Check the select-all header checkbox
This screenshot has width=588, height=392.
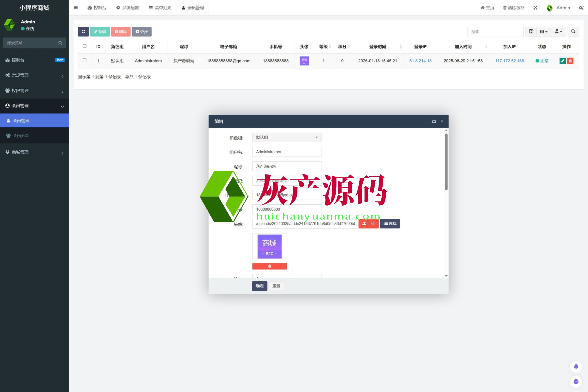pos(85,46)
